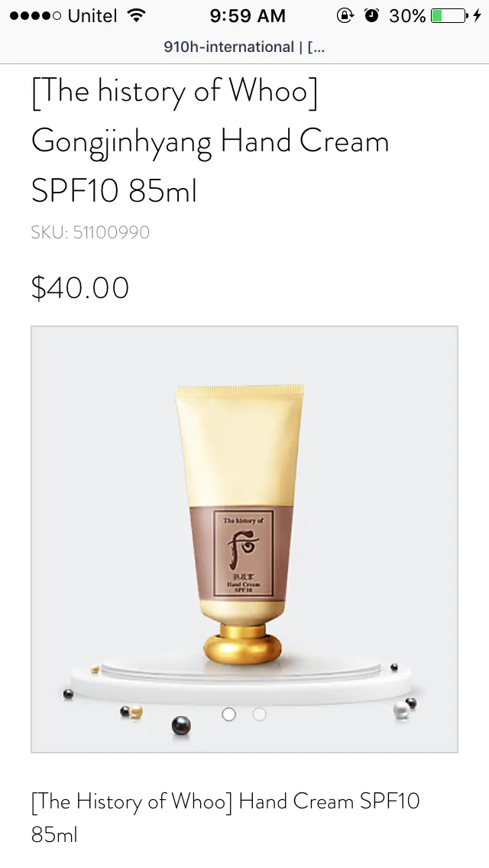This screenshot has width=489, height=868.
Task: Tap the alarm clock status icon
Action: [372, 15]
